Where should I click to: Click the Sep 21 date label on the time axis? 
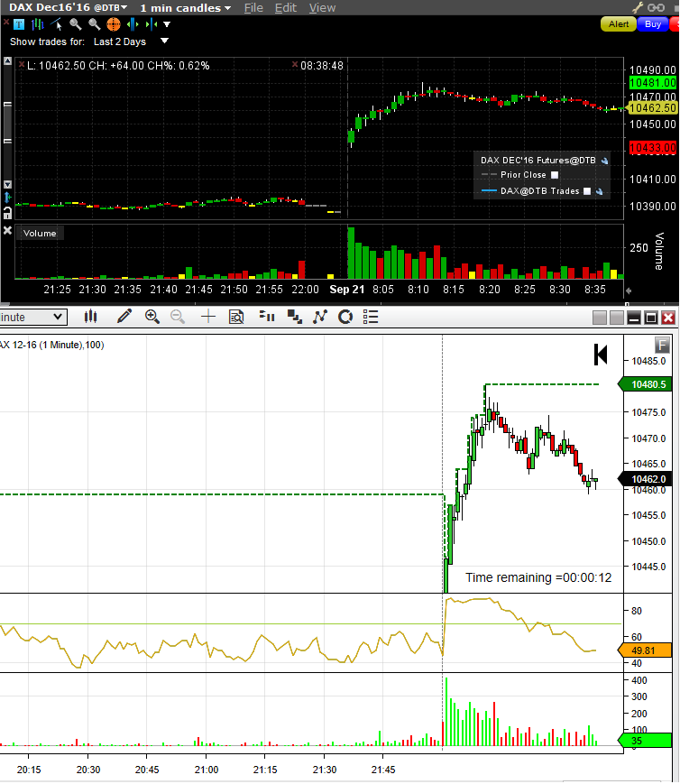[x=347, y=290]
